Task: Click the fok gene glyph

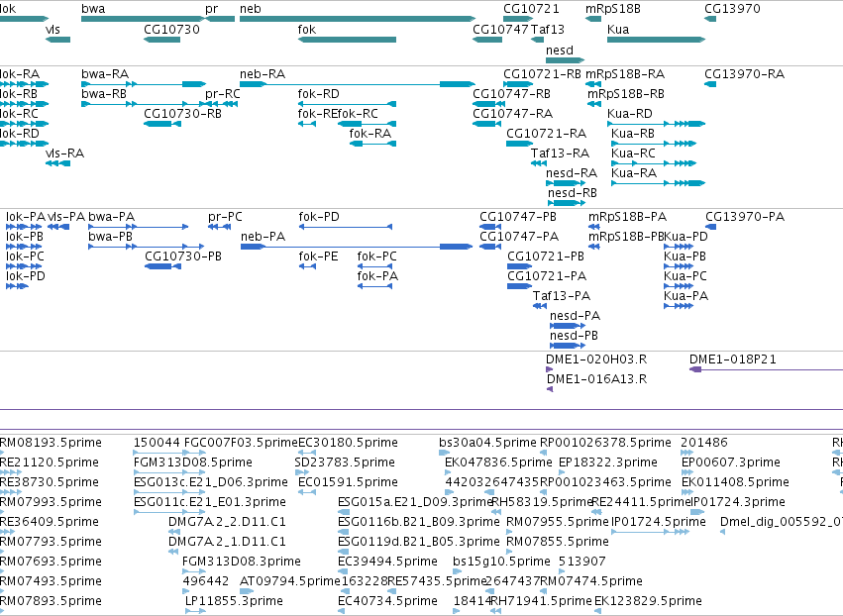Action: click(x=347, y=40)
